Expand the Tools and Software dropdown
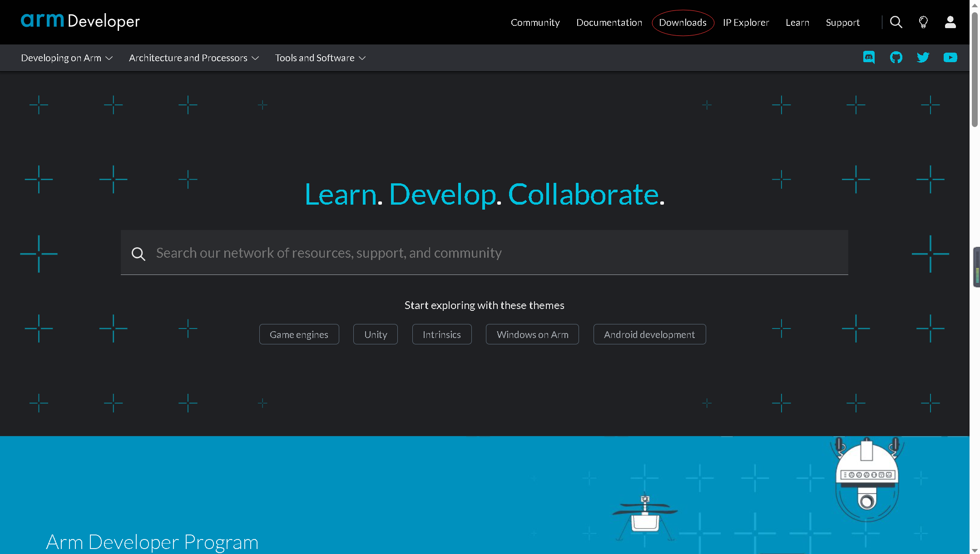Screen dimensions: 980x554 click(321, 57)
